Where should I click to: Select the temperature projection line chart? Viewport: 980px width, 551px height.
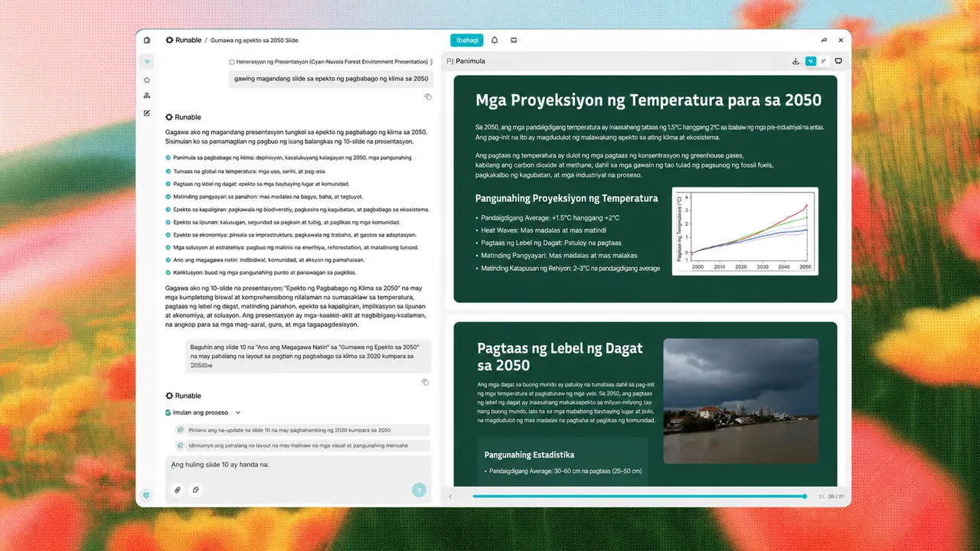[745, 231]
